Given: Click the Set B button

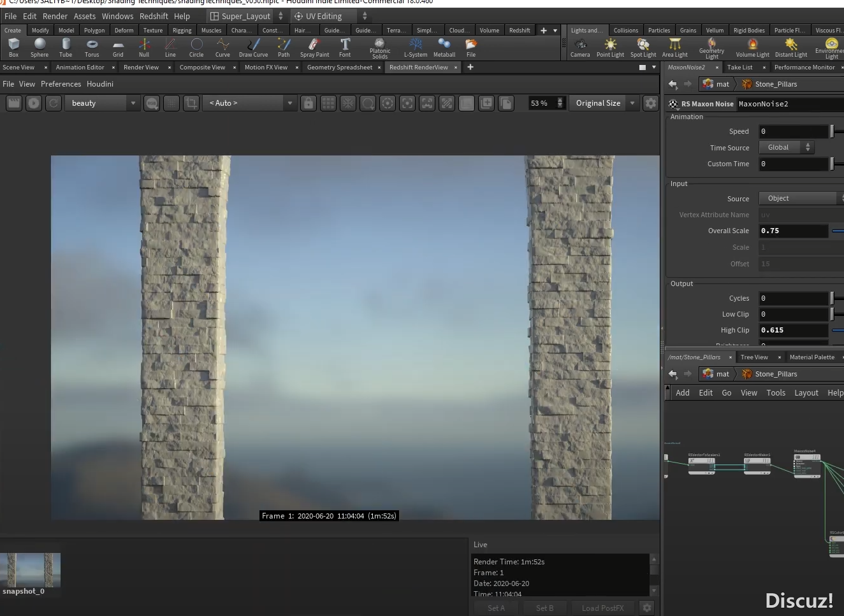Looking at the screenshot, I should (544, 608).
